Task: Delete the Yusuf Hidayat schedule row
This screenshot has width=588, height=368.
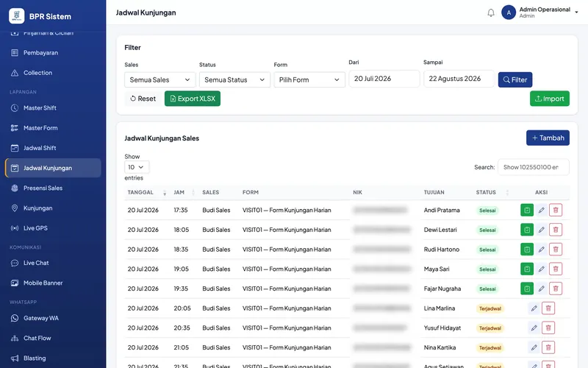Action: coord(548,328)
